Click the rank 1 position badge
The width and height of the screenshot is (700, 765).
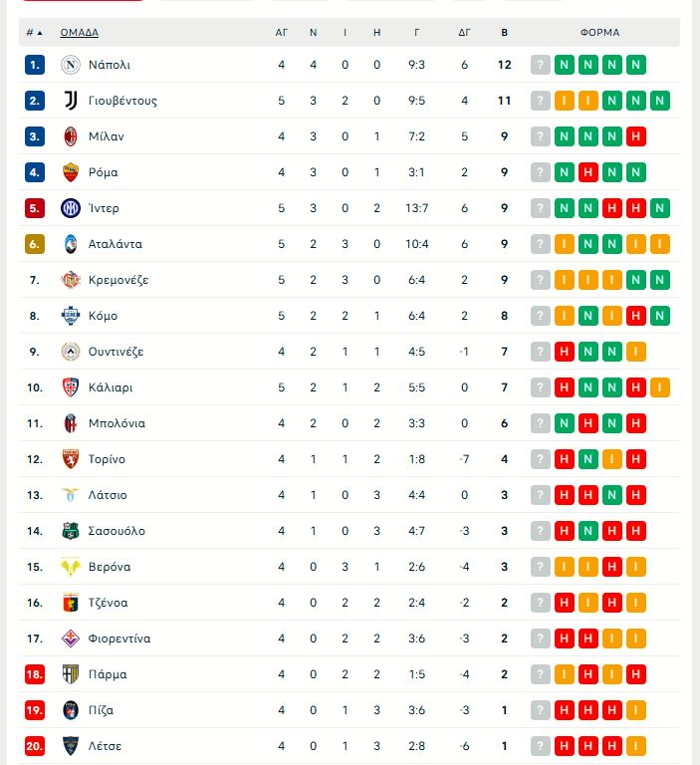[x=36, y=65]
